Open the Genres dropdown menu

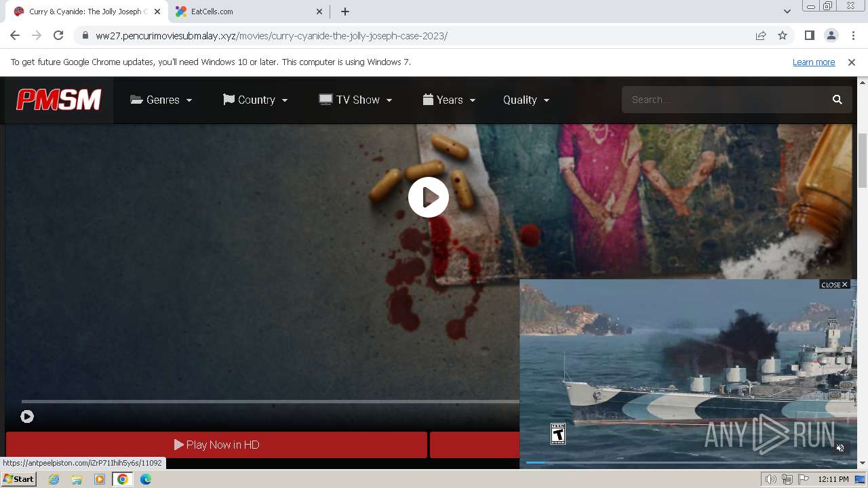point(161,100)
